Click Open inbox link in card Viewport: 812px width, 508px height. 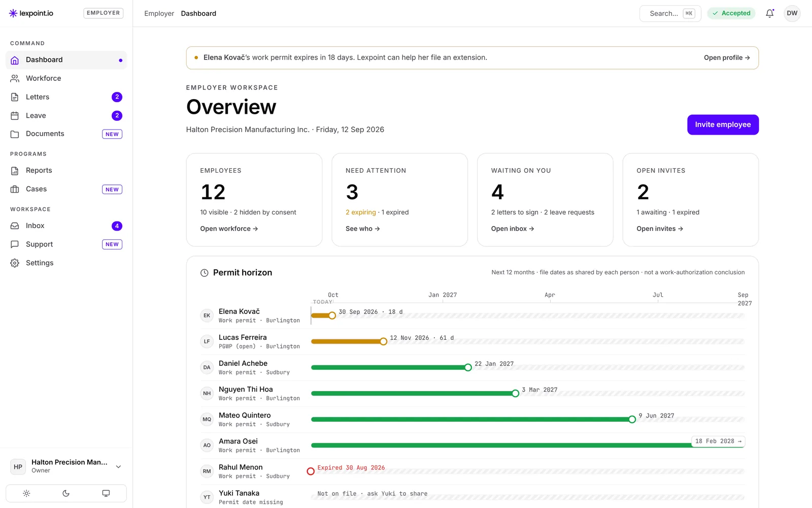(x=513, y=229)
